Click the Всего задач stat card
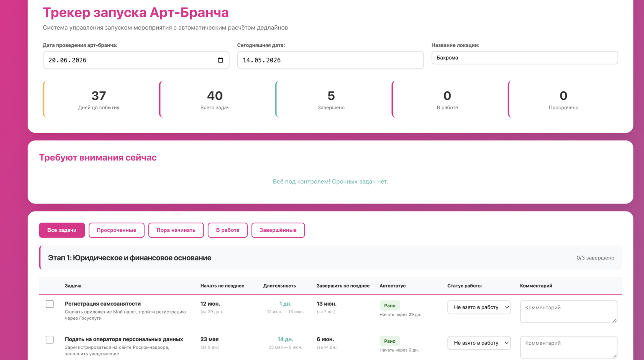The height and width of the screenshot is (360, 644). (x=215, y=99)
